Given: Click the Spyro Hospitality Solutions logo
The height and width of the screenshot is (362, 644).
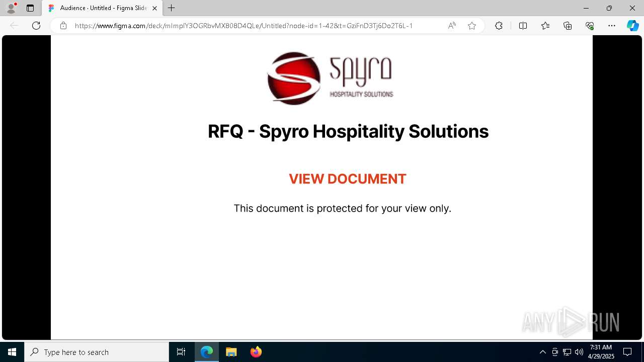Looking at the screenshot, I should coord(330,78).
